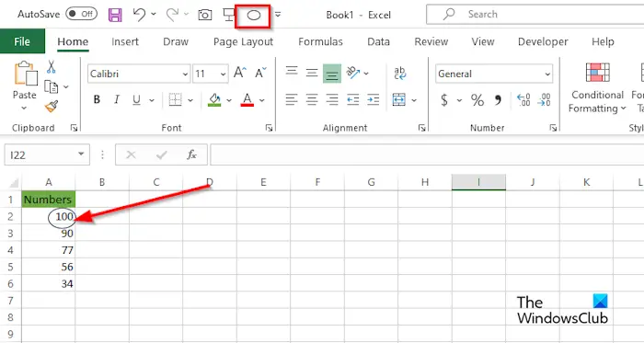Click Decrease Decimal icon
Screen dimensions: 644x343
pos(544,100)
